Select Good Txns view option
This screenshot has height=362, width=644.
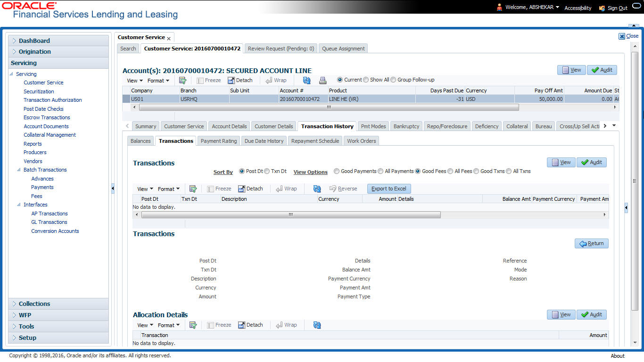(476, 171)
